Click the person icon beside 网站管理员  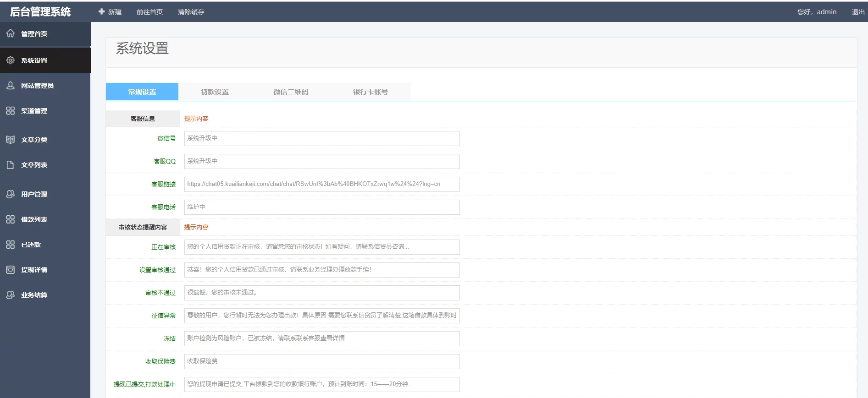(x=11, y=86)
